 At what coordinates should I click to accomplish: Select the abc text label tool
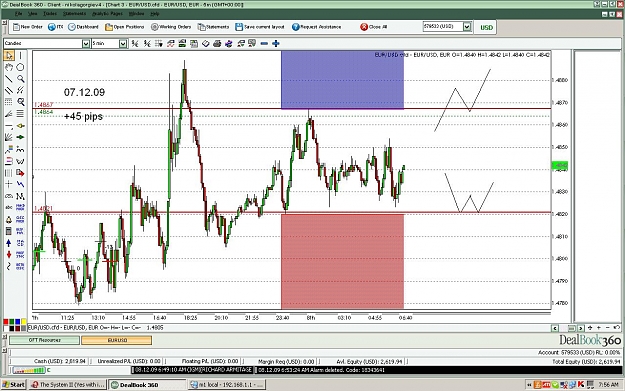[x=9, y=208]
